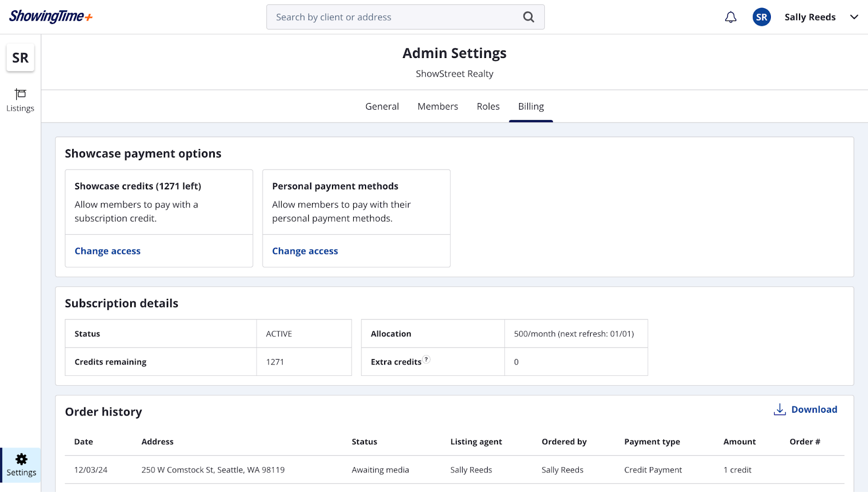
Task: Click the Showcase credits (1271 left) heading
Action: tap(138, 186)
